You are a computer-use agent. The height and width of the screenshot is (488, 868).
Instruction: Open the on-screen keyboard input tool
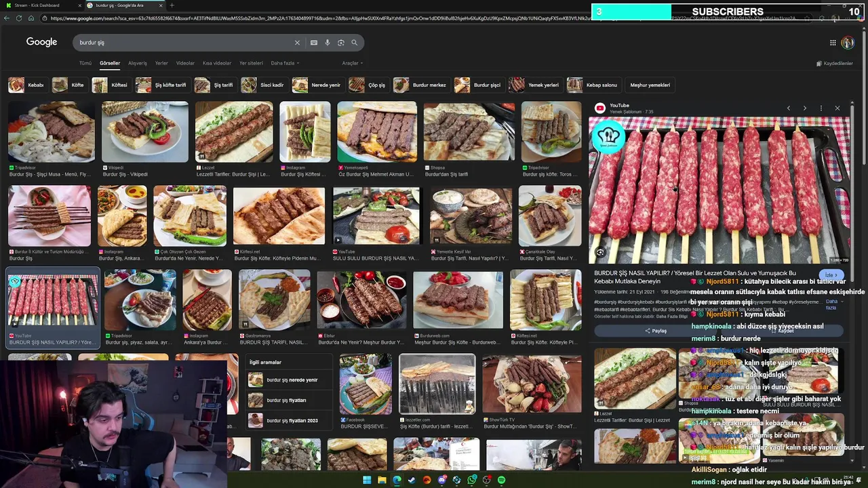pyautogui.click(x=313, y=43)
